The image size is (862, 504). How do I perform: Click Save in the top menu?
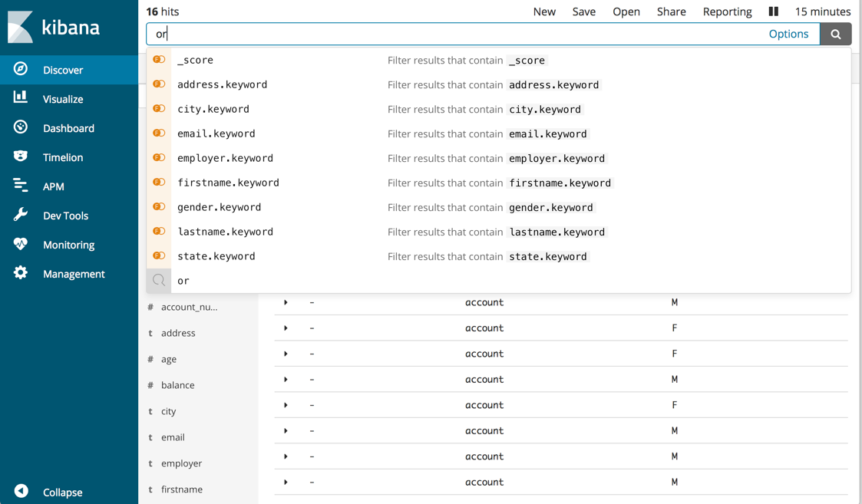(583, 12)
